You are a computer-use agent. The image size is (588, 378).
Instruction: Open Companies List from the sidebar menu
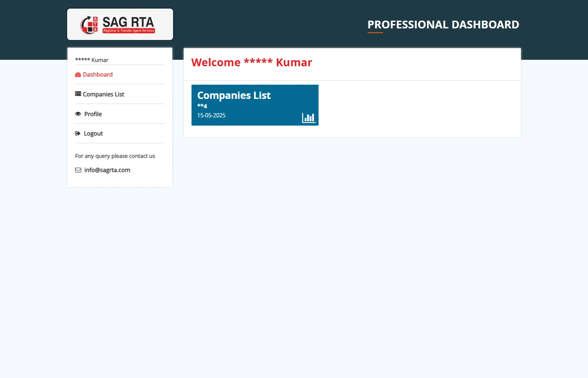point(103,94)
